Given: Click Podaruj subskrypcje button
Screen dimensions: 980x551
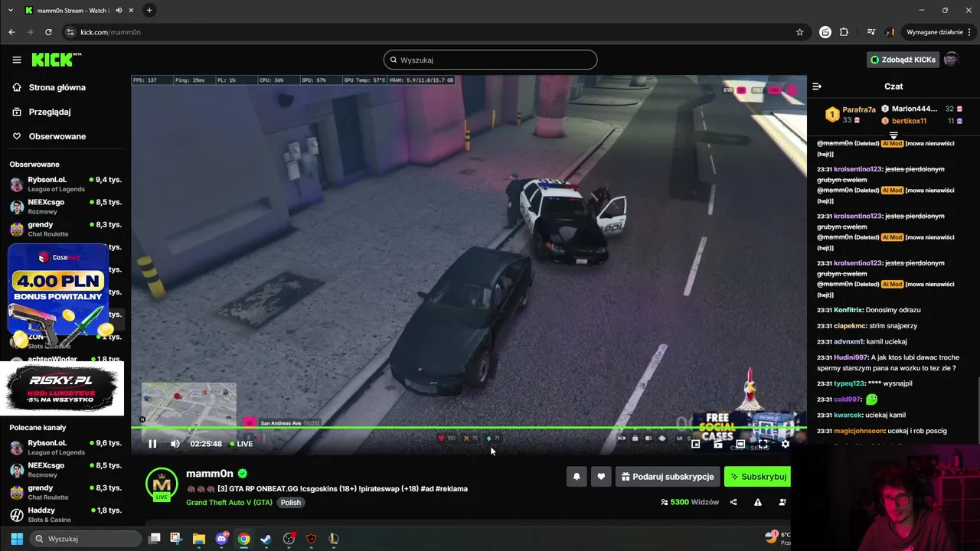Looking at the screenshot, I should 668,477.
